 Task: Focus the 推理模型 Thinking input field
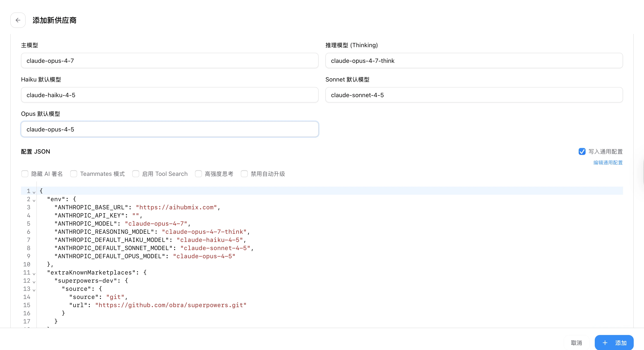(x=474, y=61)
